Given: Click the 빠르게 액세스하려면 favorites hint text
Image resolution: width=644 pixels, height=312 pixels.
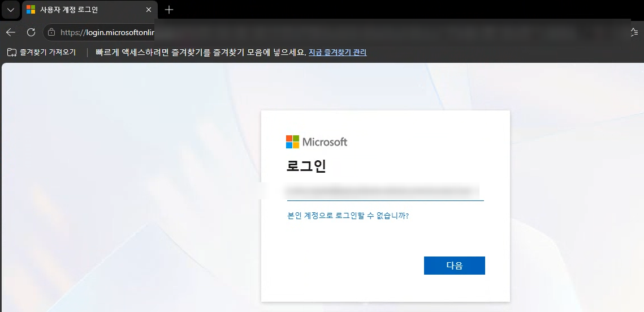Looking at the screenshot, I should point(201,52).
